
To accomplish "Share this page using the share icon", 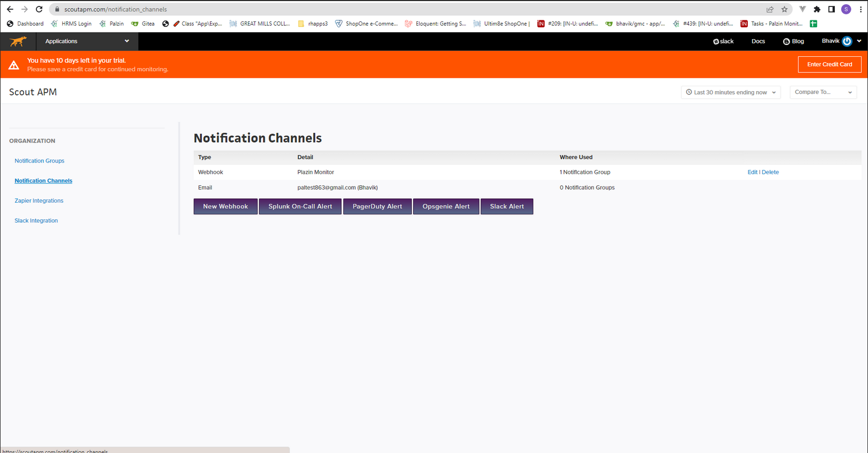I will tap(770, 9).
